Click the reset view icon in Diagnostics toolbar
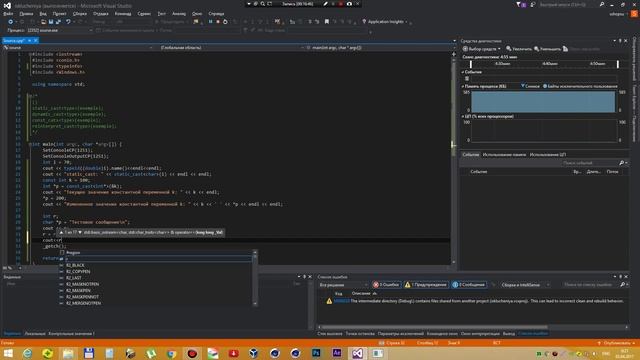Screen dimensions: 640x360 tap(565, 49)
